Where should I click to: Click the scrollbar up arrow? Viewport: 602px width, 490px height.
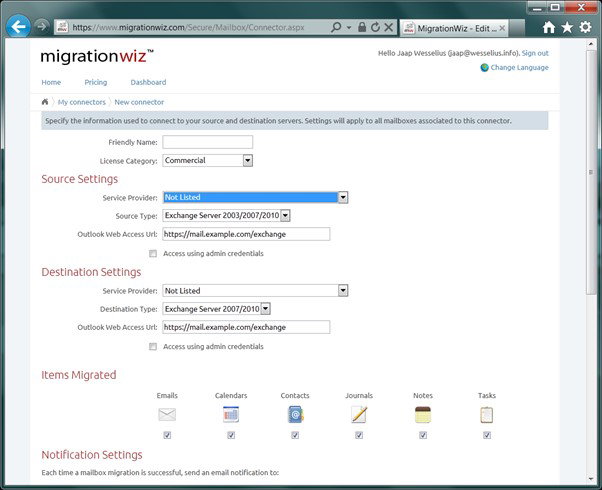[591, 45]
